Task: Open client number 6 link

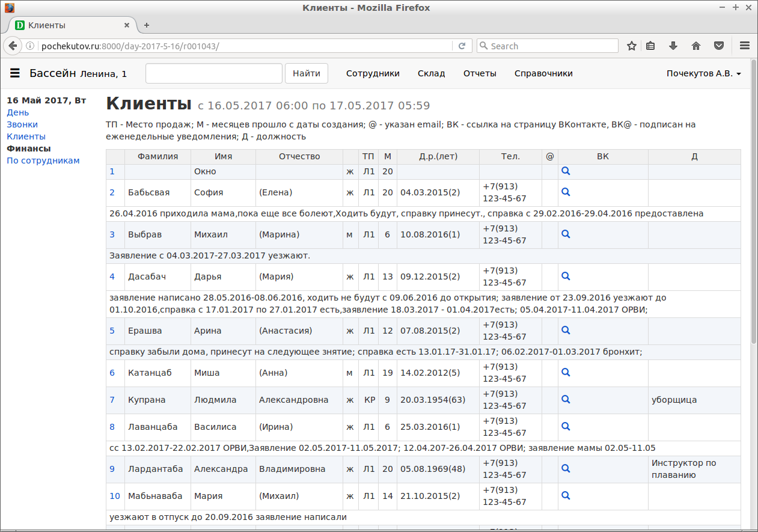Action: tap(112, 373)
